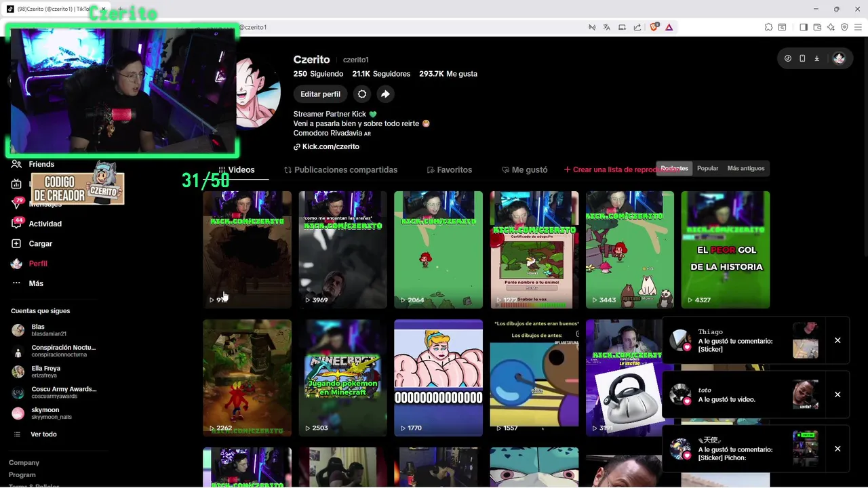
Task: Open Coscu Army Awards account
Action: (x=54, y=392)
